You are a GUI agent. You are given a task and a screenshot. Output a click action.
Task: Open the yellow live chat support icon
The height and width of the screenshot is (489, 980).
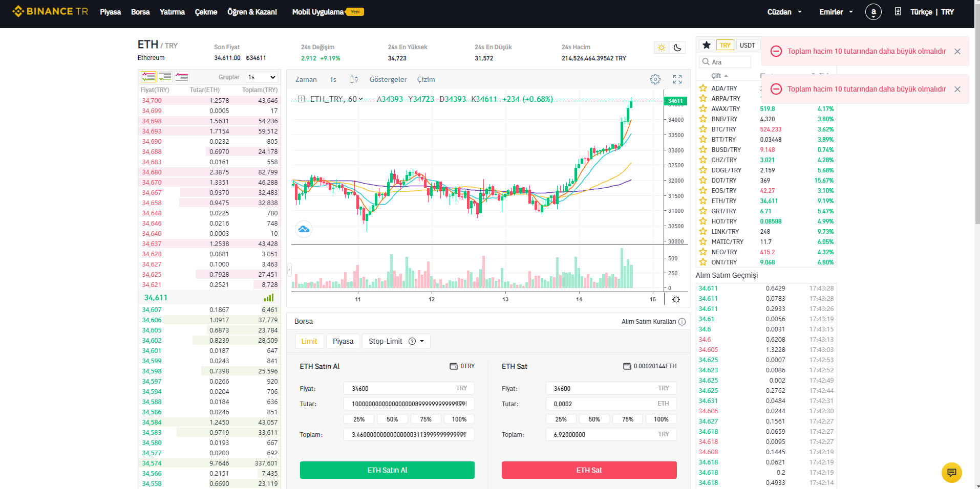pos(952,472)
